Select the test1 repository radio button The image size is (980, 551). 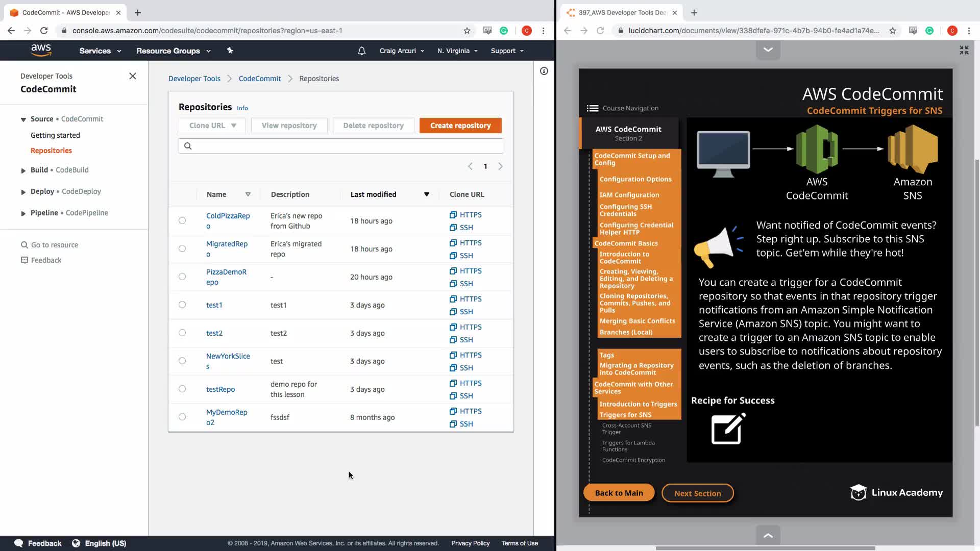pyautogui.click(x=182, y=305)
